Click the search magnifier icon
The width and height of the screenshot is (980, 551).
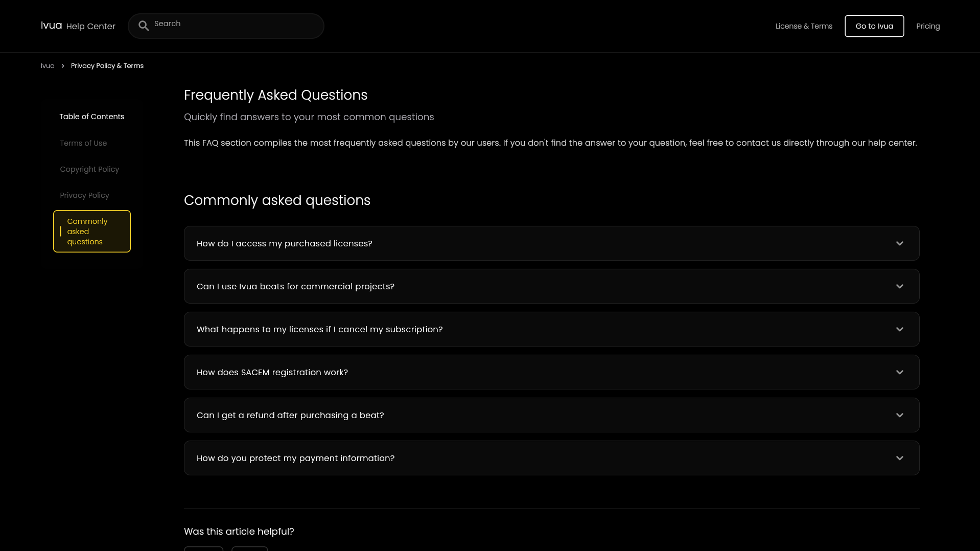(144, 26)
